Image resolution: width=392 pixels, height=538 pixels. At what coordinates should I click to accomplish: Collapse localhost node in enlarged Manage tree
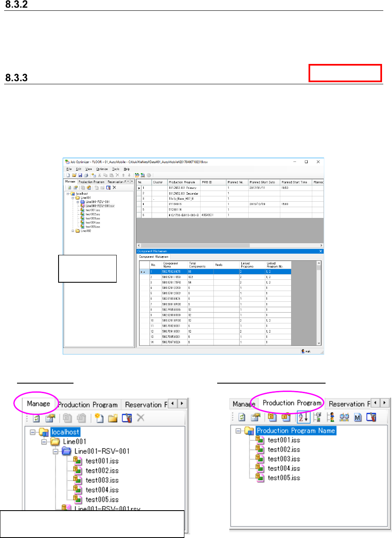tap(33, 432)
